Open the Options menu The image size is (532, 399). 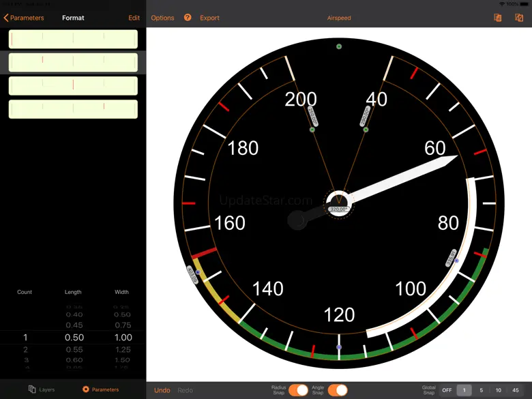[162, 18]
